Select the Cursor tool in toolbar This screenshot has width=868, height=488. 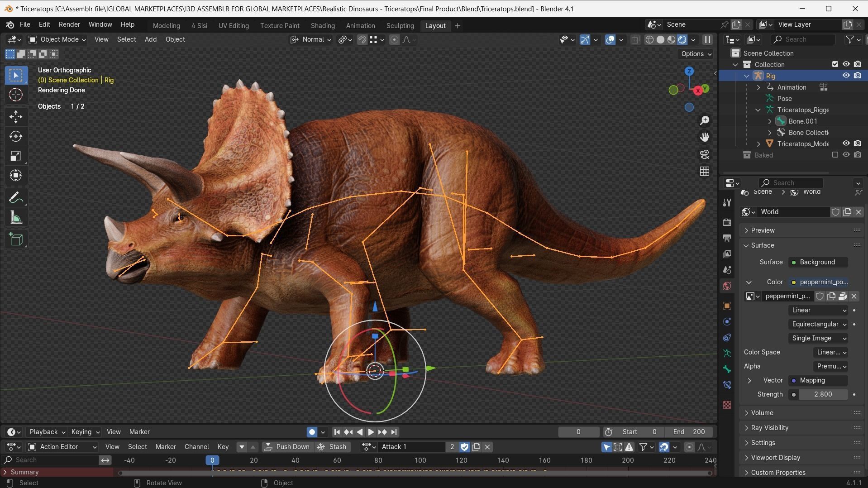click(x=16, y=95)
